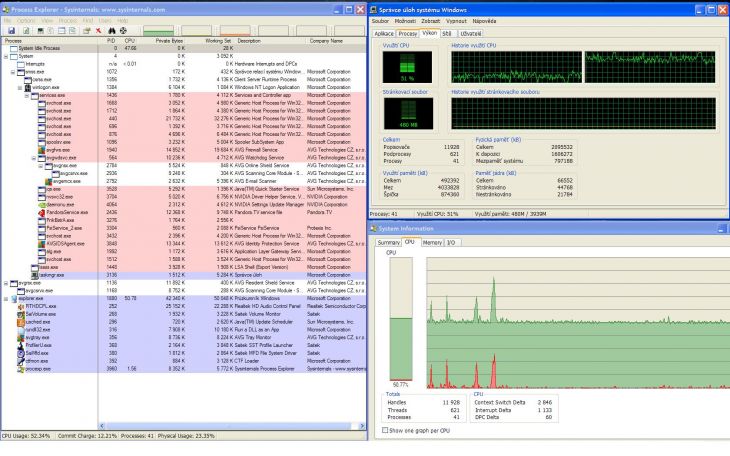Open the Properties toolbar icon
This screenshot has width=730, height=456.
[x=87, y=31]
